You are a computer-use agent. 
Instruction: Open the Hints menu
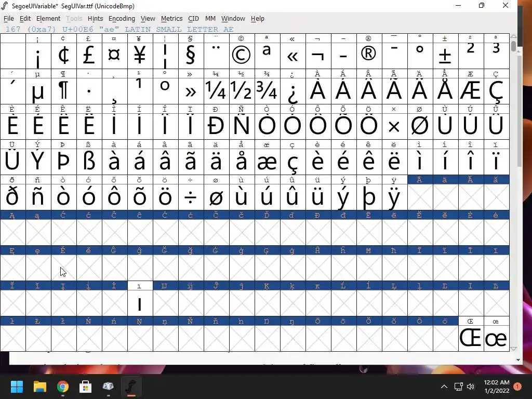pyautogui.click(x=95, y=18)
